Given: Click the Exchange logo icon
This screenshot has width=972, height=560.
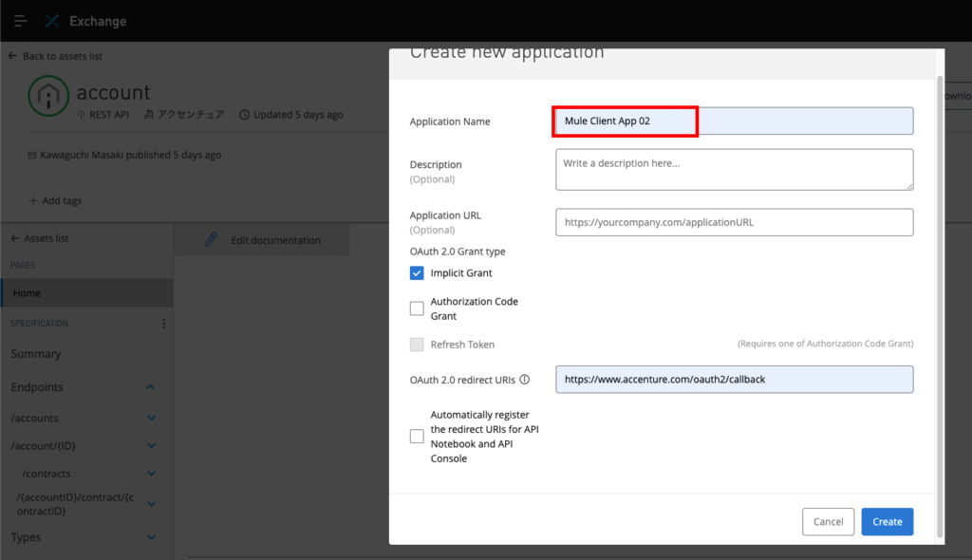Looking at the screenshot, I should [x=53, y=21].
